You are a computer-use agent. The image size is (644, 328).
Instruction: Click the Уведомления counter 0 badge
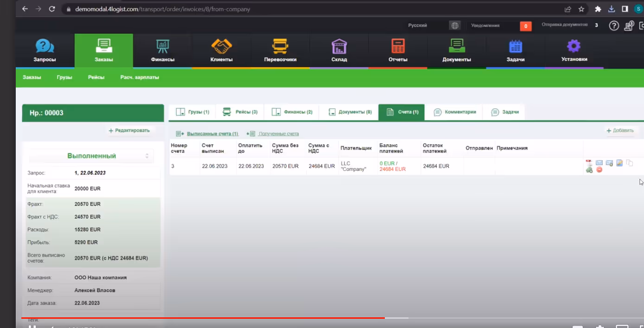pos(525,26)
